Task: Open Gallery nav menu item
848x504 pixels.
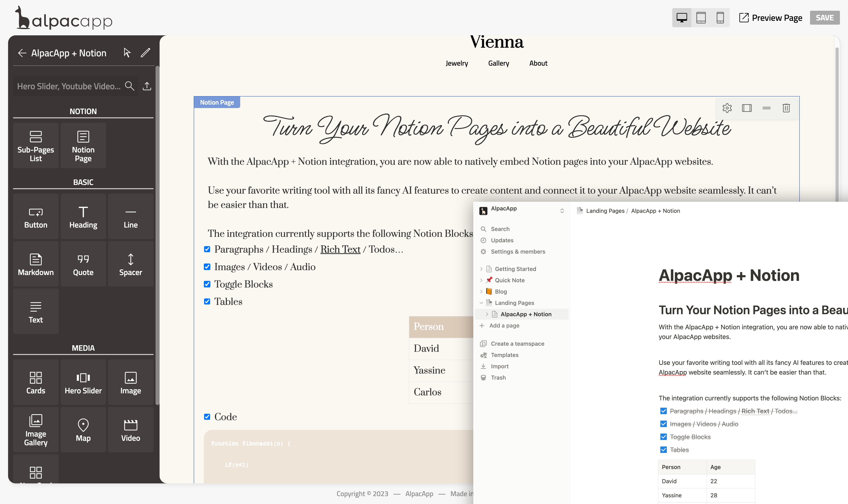Action: [x=498, y=63]
